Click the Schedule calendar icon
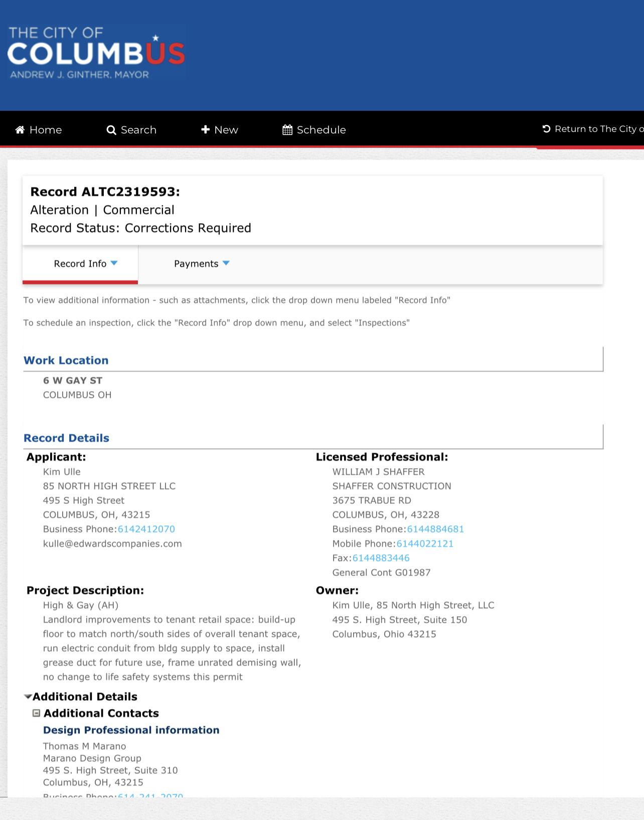Image resolution: width=644 pixels, height=820 pixels. (287, 130)
